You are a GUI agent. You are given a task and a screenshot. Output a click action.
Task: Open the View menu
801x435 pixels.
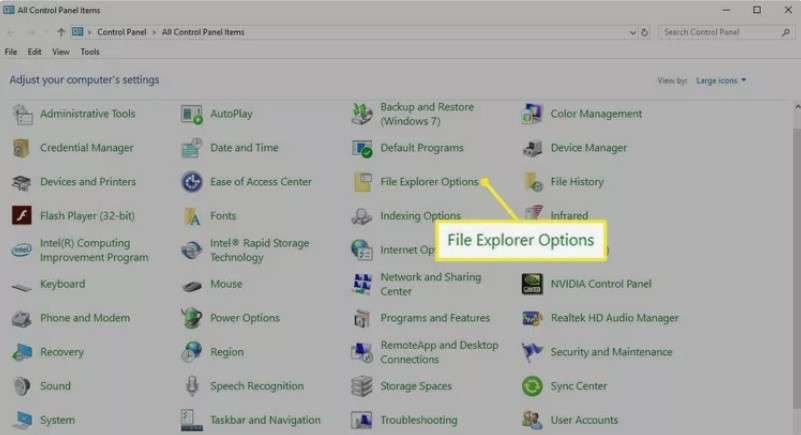(61, 52)
